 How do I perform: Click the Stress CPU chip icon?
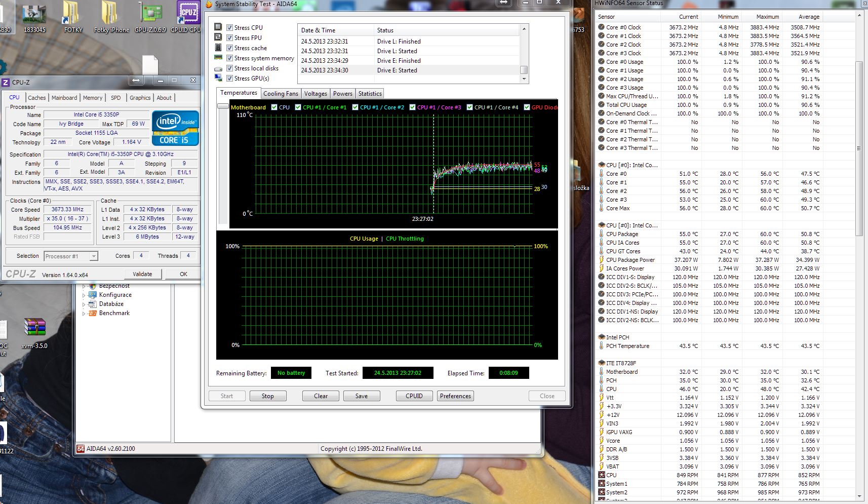(218, 27)
